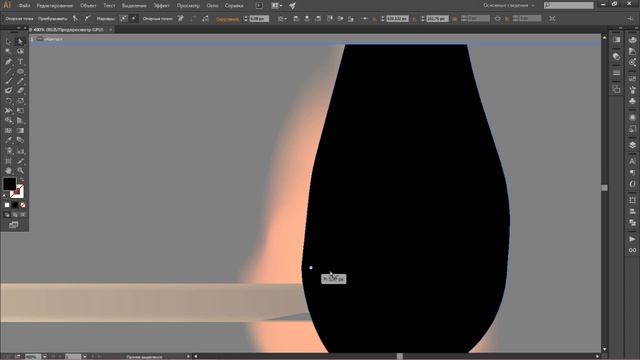Select the Symbol Sprayer tool

9,151
